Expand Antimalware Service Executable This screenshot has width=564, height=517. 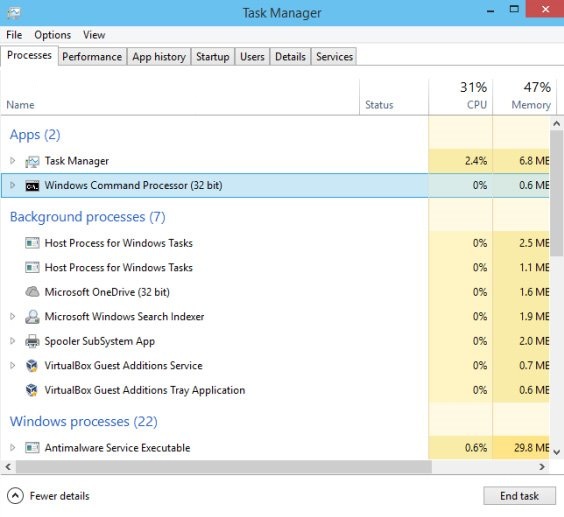point(13,448)
